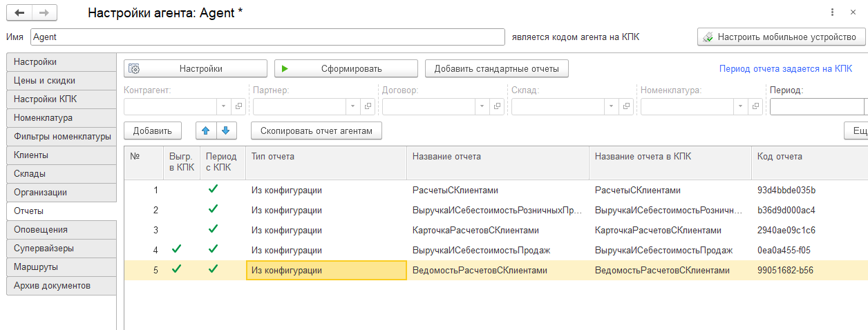The width and height of the screenshot is (868, 330).
Task: Toggle Выгр. в КПК for row 5
Action: (176, 269)
